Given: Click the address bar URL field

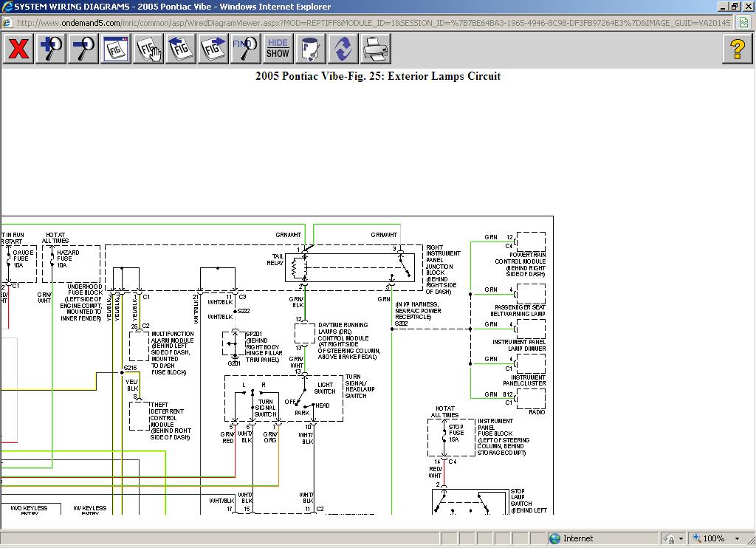Looking at the screenshot, I should point(369,23).
